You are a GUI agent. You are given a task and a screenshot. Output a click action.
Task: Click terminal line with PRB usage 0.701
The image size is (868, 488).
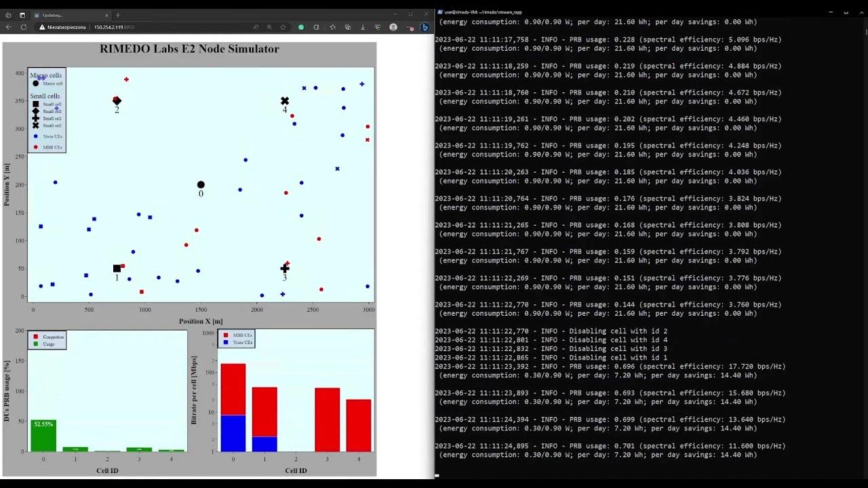610,446
